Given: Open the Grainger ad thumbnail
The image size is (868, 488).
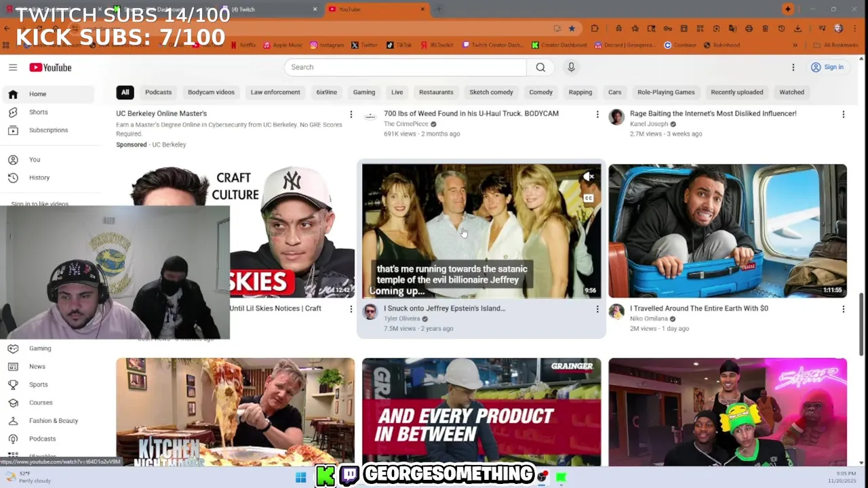Looking at the screenshot, I should [481, 412].
